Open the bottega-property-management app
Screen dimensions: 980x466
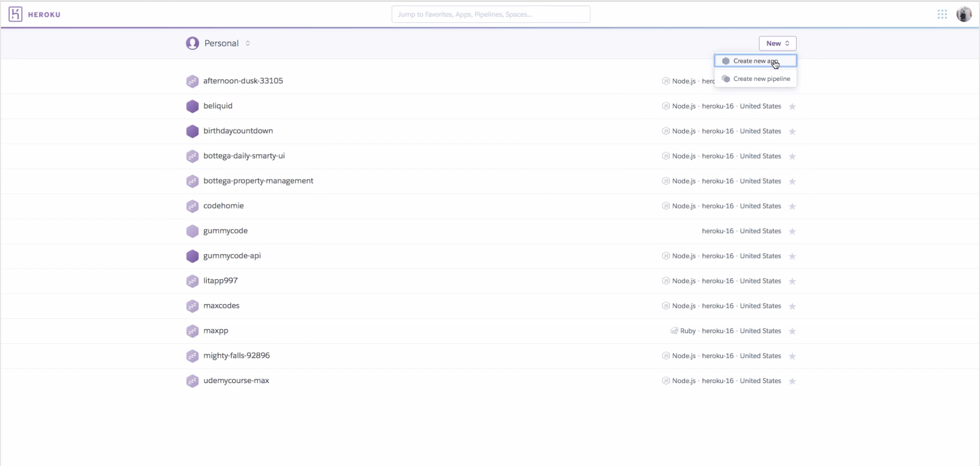tap(258, 181)
